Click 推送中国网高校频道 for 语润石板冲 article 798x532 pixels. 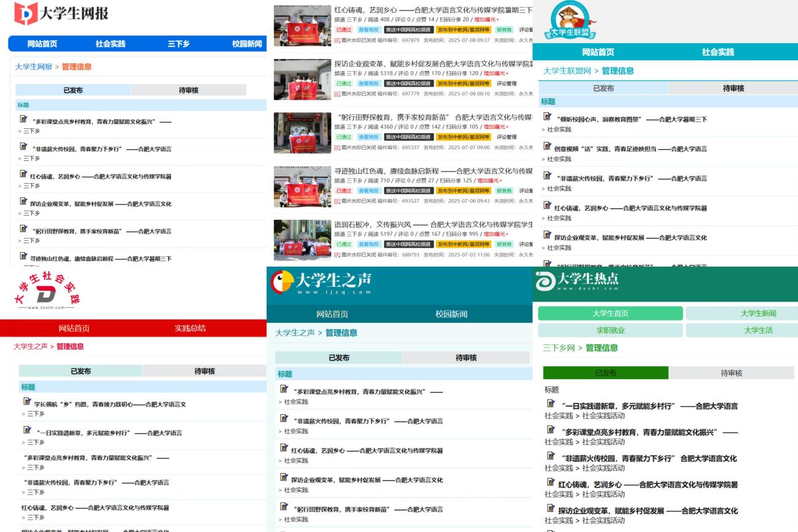409,244
